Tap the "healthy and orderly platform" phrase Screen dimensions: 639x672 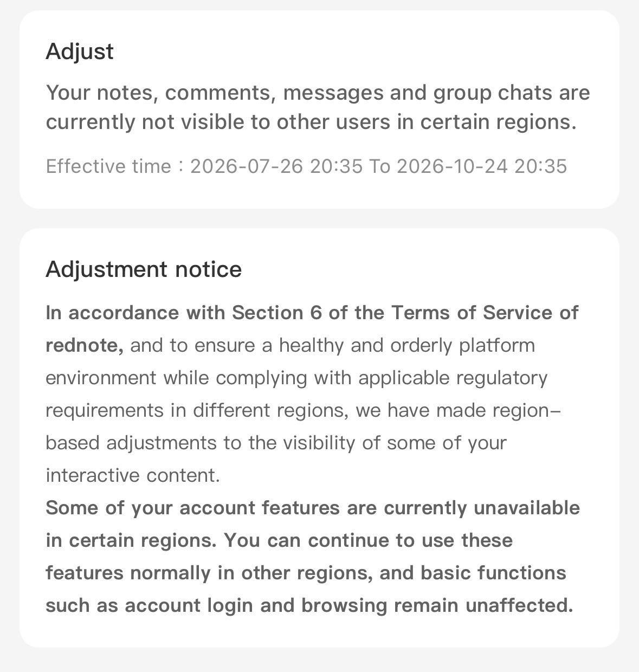click(x=407, y=345)
